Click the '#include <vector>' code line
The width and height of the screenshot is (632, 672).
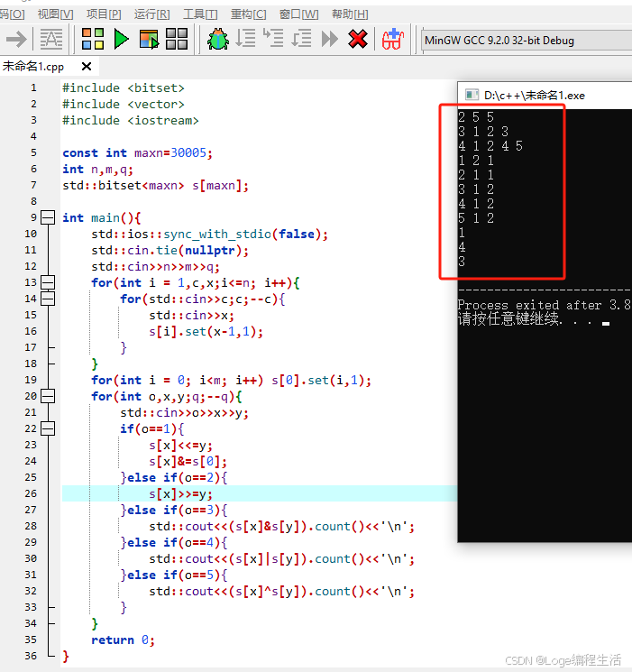click(x=124, y=104)
